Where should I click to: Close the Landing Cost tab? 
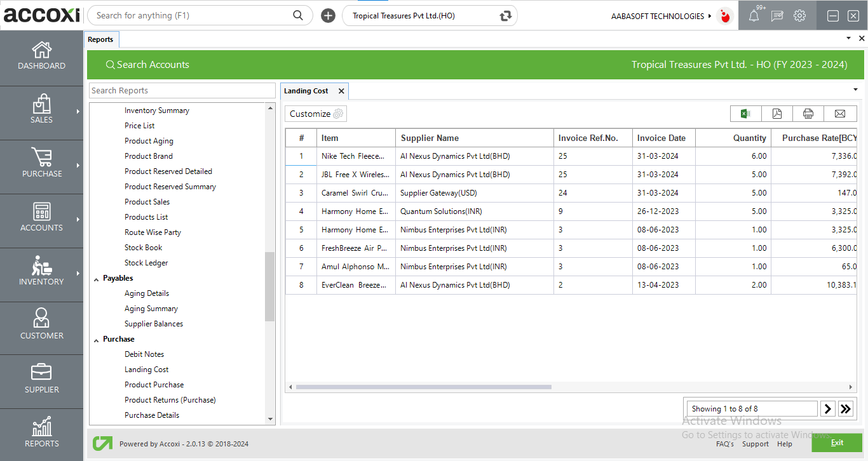(x=341, y=91)
